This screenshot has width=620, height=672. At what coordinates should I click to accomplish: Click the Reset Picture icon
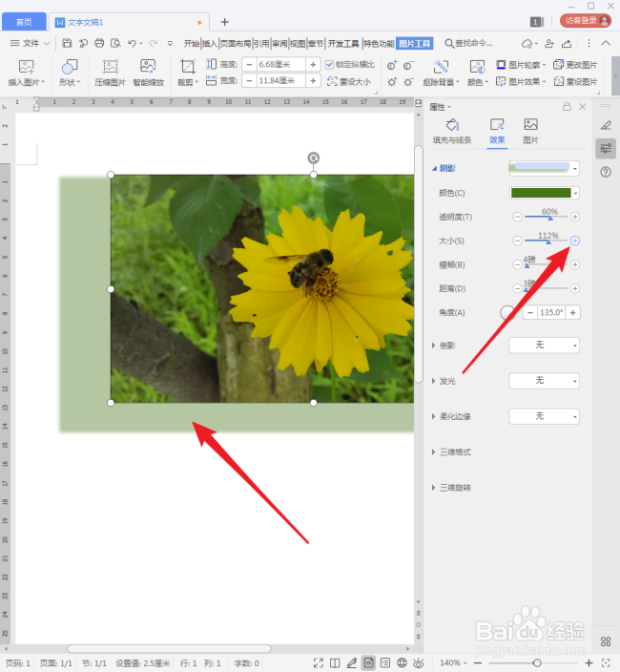point(558,81)
